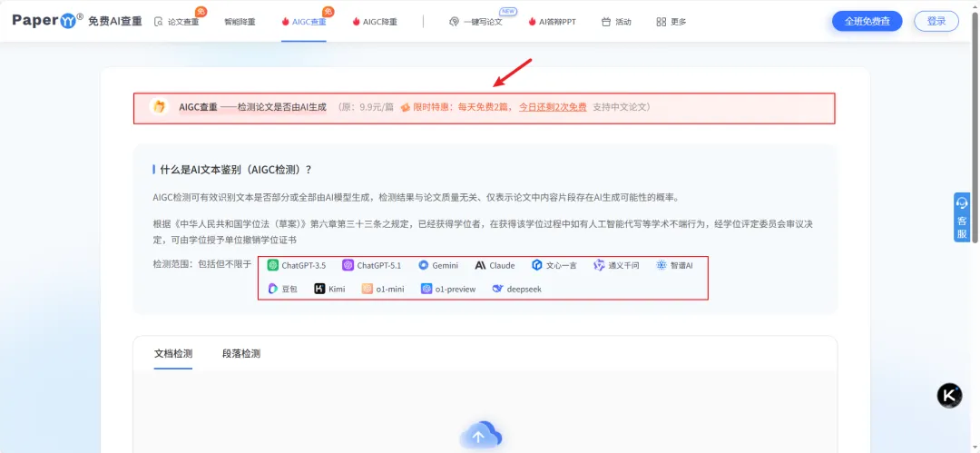Click the o1-preview logo icon
Image resolution: width=980 pixels, height=453 pixels.
pyautogui.click(x=426, y=289)
